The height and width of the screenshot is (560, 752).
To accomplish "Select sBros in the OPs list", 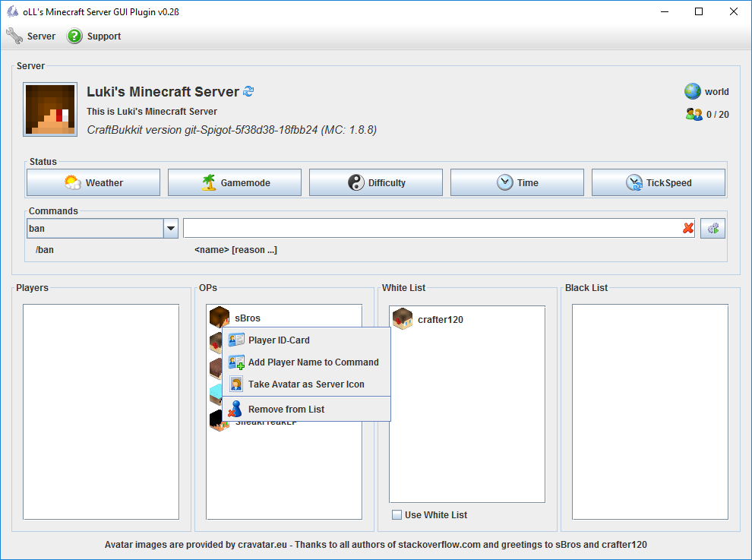I will click(x=284, y=318).
